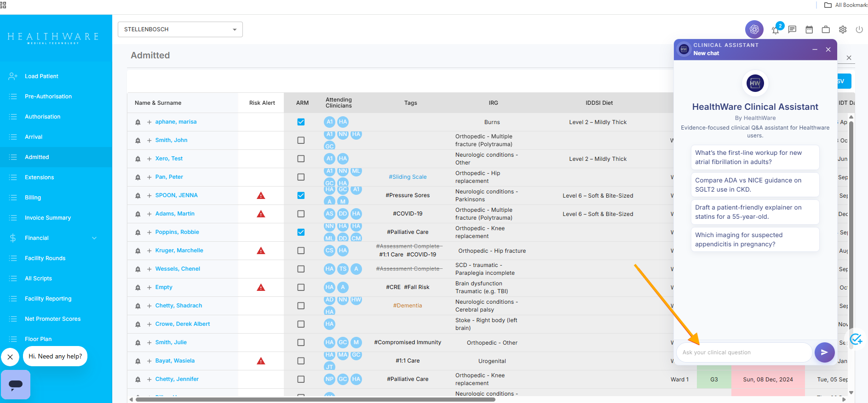
Task: Go to Facility Rounds in sidebar
Action: (45, 258)
